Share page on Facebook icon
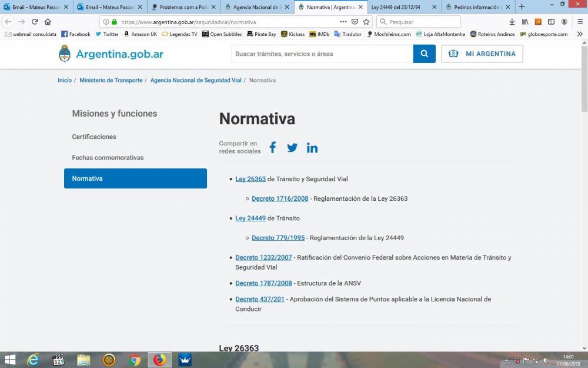Screen dimensions: 588x368 tap(272, 148)
